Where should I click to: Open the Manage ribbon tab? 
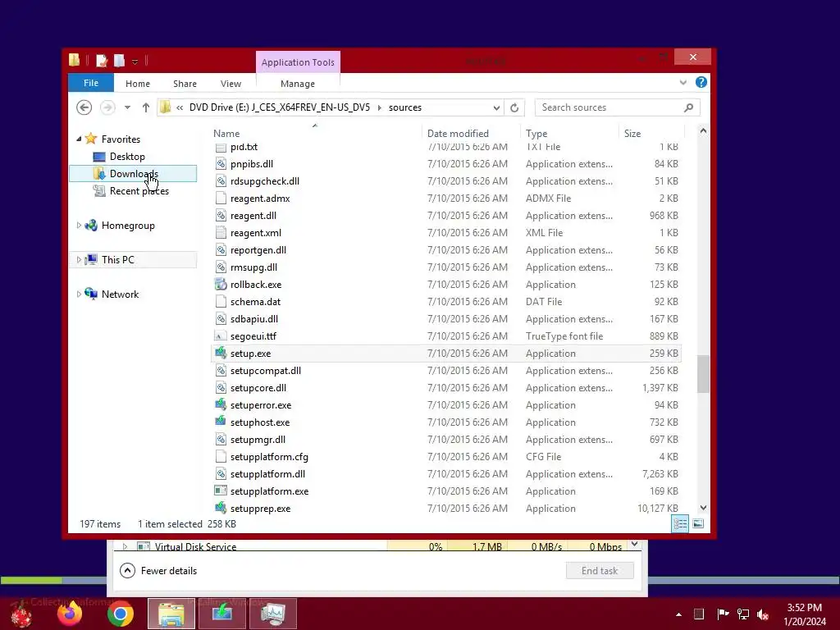[298, 84]
